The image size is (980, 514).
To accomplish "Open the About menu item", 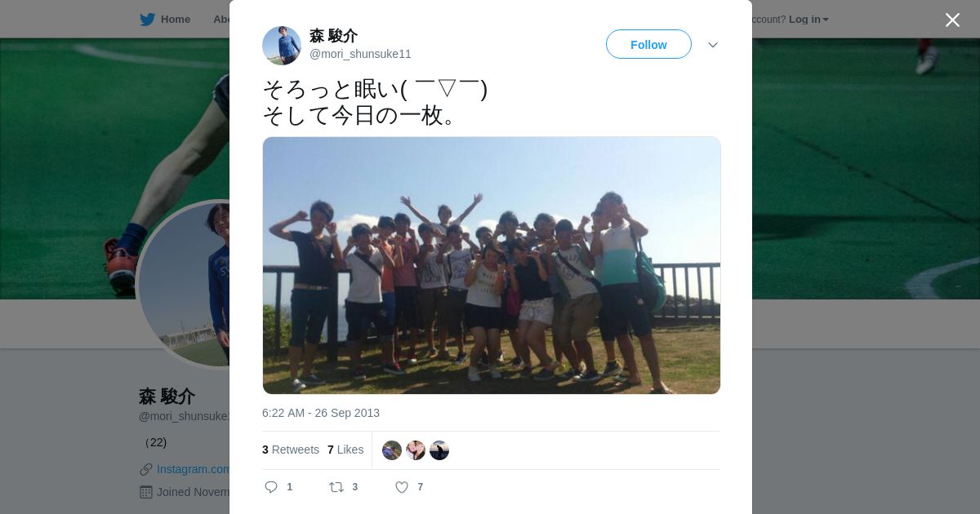I will point(221,20).
